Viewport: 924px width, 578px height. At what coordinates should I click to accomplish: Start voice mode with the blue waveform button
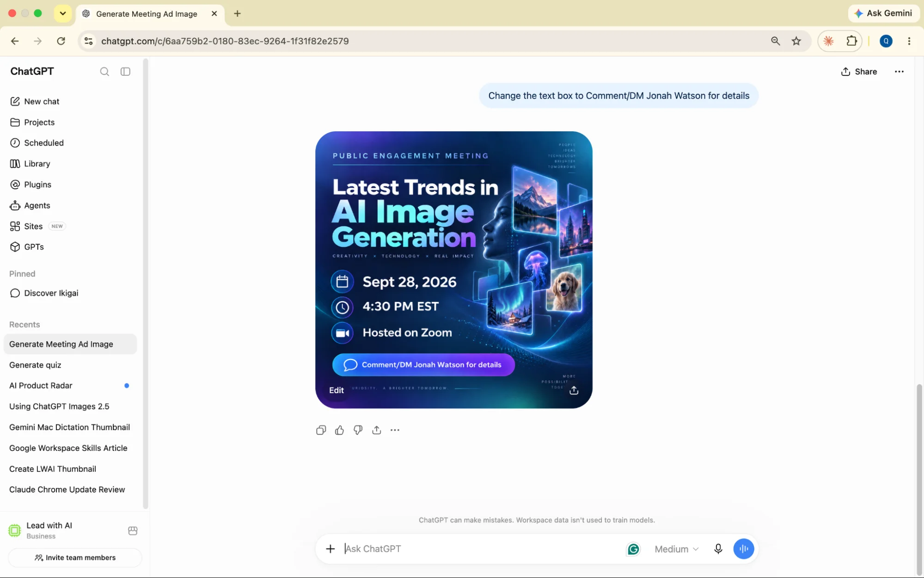[x=744, y=549]
